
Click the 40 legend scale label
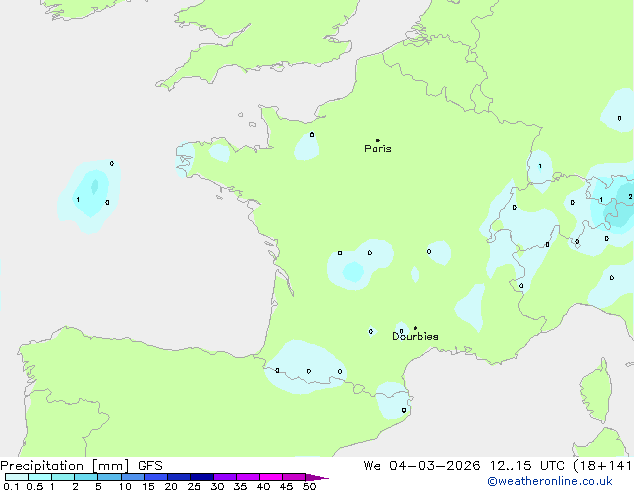pos(263,486)
